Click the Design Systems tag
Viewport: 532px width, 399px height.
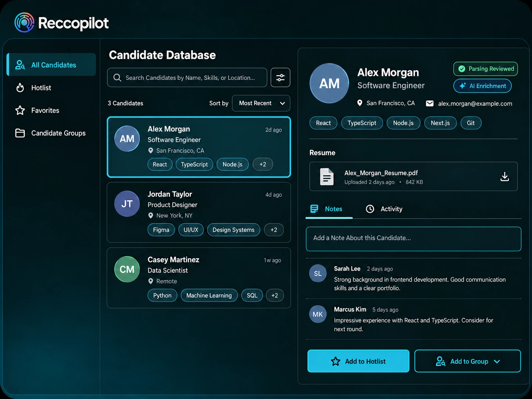pos(233,230)
